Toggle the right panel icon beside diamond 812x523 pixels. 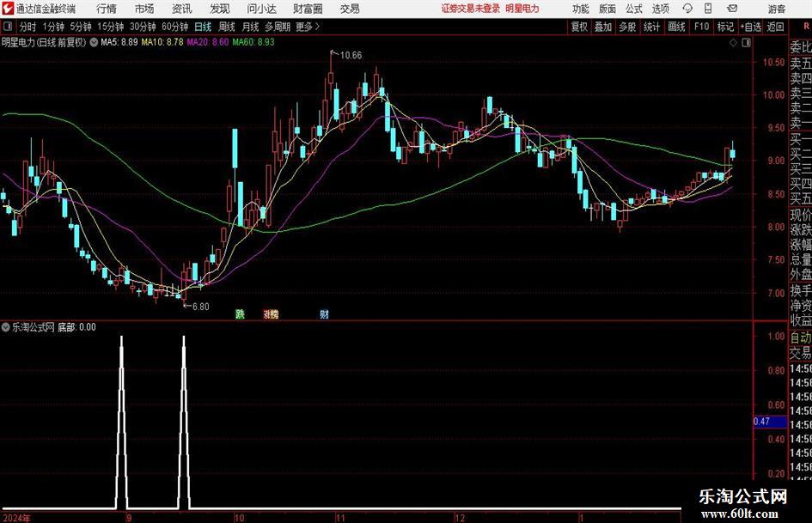click(746, 43)
